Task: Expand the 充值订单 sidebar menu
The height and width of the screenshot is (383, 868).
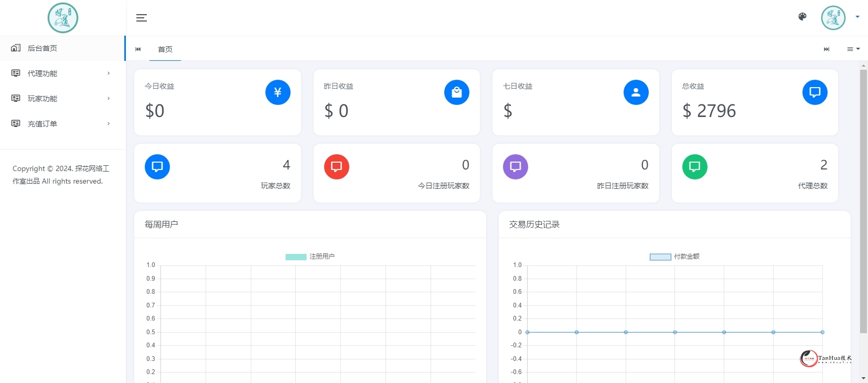Action: tap(62, 124)
